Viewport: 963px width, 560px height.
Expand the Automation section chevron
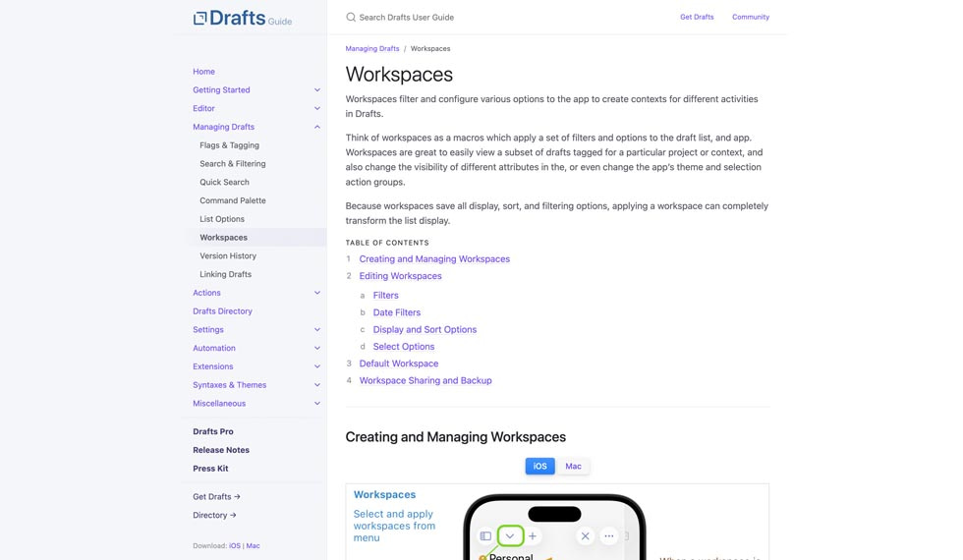[316, 348]
